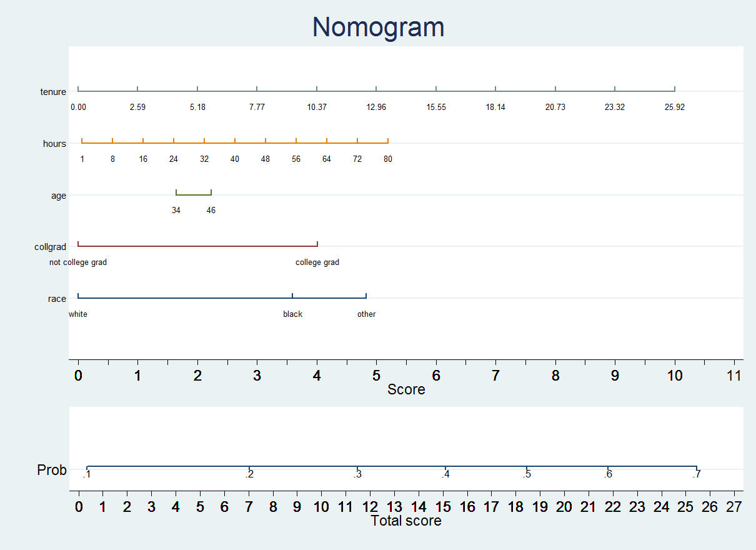This screenshot has height=550, width=756.
Task: Select the race category black
Action: tap(292, 314)
